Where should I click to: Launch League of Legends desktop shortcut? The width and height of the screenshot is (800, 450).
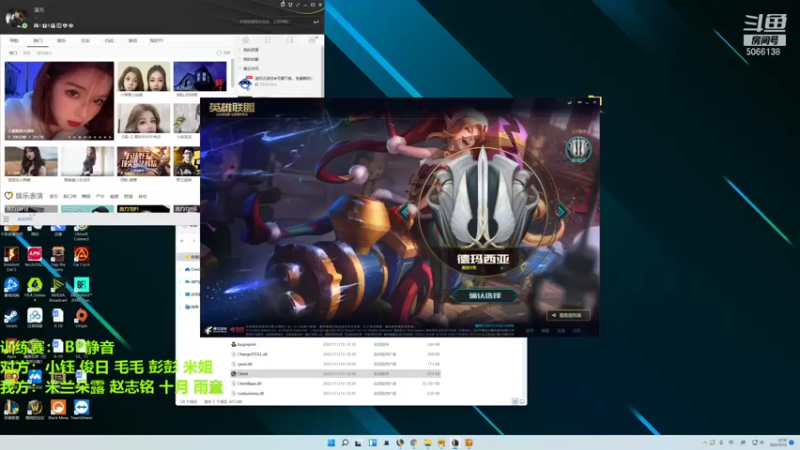click(11, 410)
